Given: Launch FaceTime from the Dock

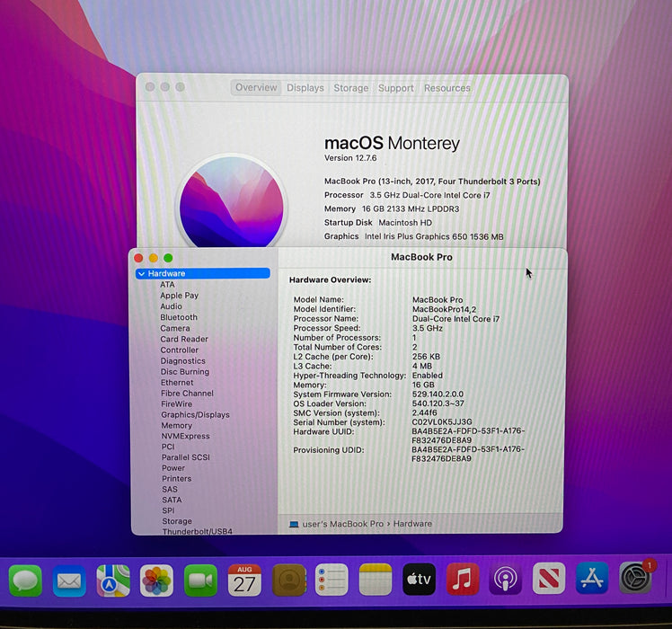Looking at the screenshot, I should point(200,580).
